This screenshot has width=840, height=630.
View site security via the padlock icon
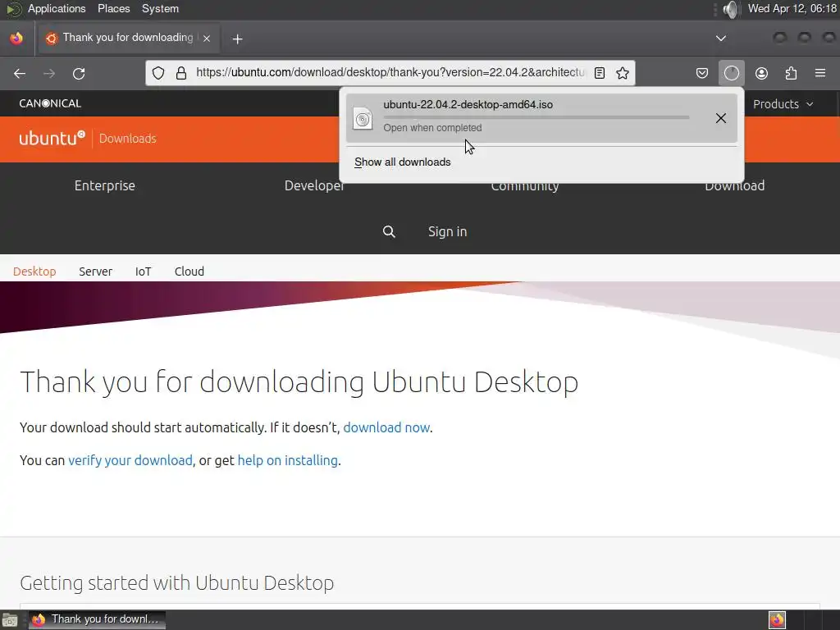(181, 73)
